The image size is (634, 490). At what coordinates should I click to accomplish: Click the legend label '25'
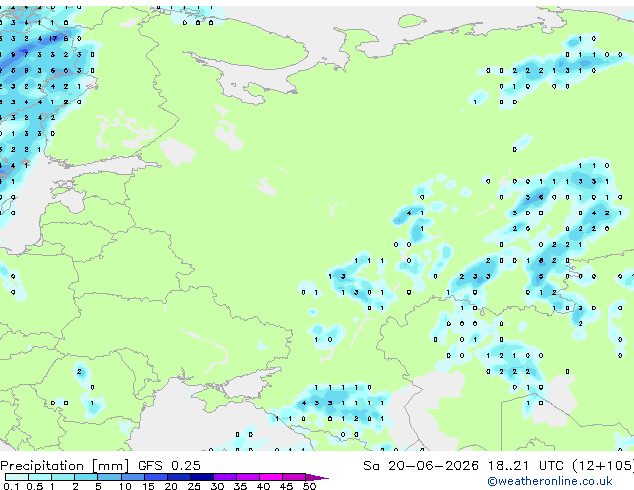pos(194,486)
